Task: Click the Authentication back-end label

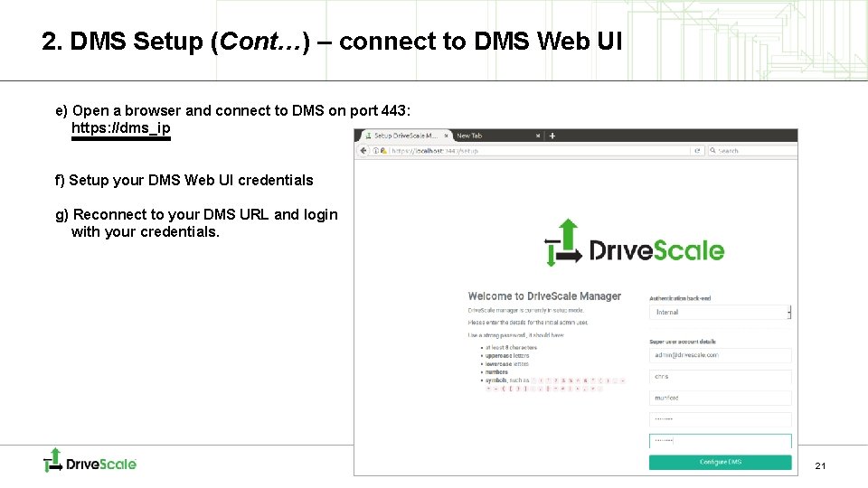Action: (680, 298)
